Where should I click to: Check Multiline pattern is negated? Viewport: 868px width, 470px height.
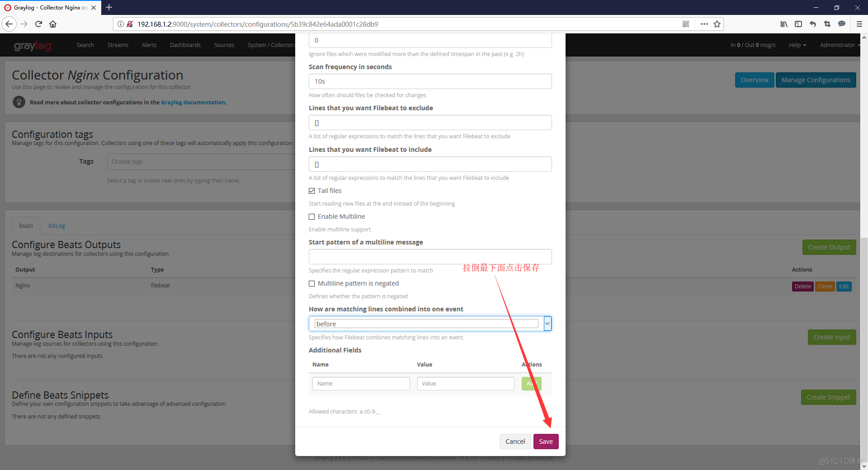click(x=311, y=283)
